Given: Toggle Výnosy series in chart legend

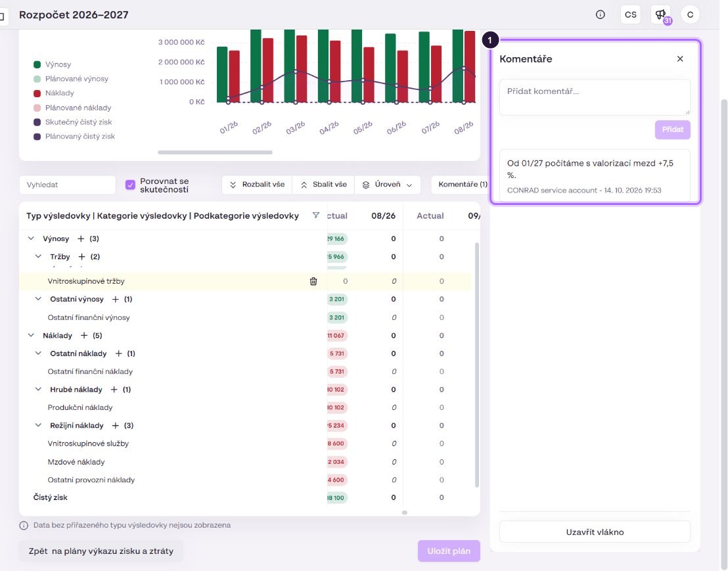Looking at the screenshot, I should coord(53,64).
